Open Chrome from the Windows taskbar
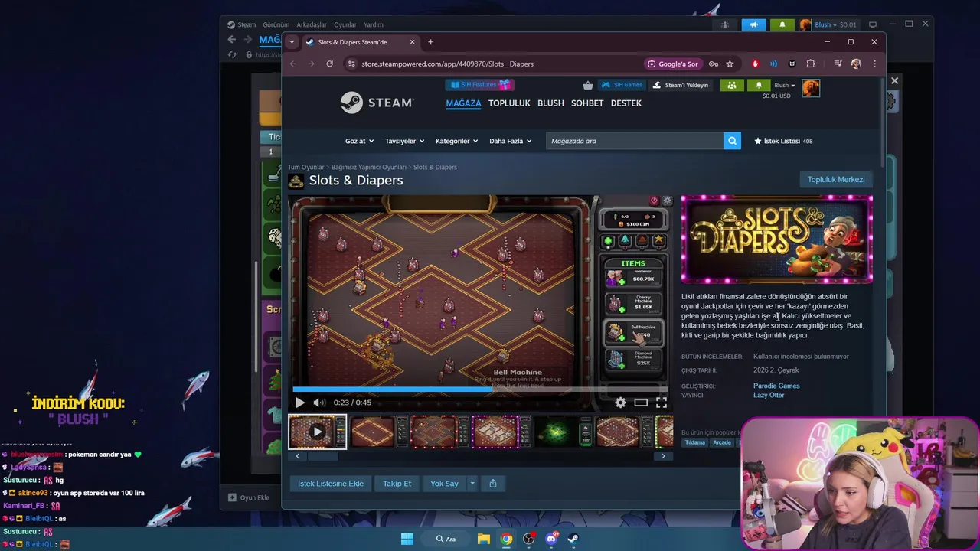Viewport: 980px width, 551px height. tap(506, 539)
